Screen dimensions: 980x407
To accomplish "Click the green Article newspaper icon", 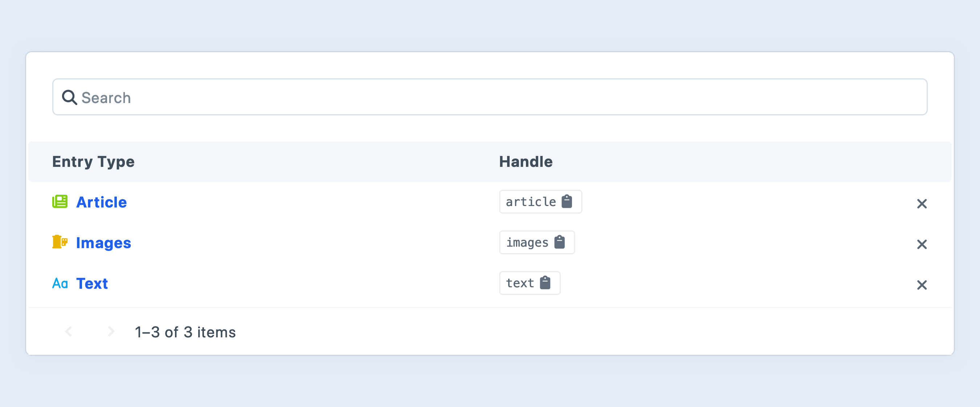I will (61, 202).
